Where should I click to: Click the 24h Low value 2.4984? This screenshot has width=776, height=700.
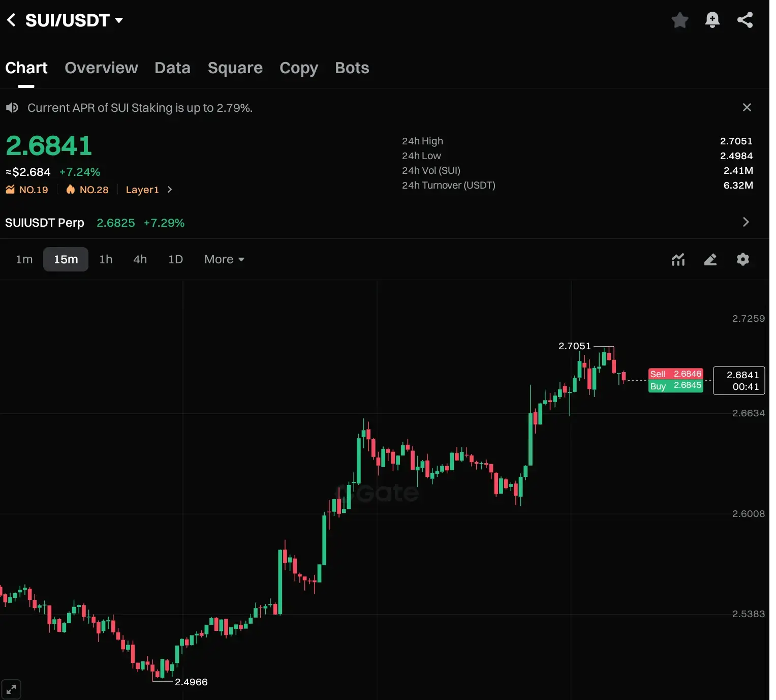click(736, 156)
